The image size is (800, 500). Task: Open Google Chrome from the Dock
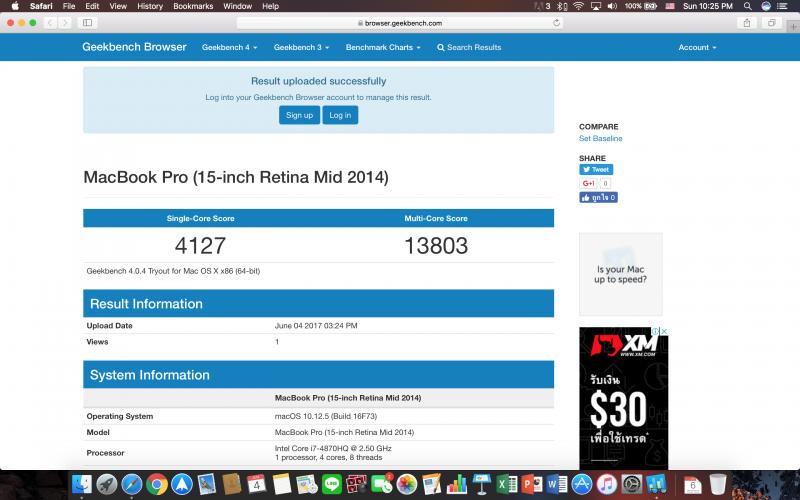pyautogui.click(x=157, y=484)
